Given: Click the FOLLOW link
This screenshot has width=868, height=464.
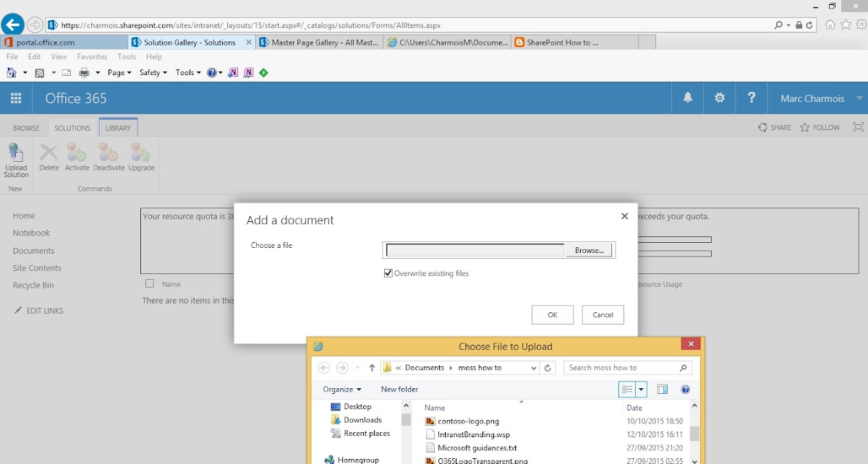Looking at the screenshot, I should pos(820,127).
